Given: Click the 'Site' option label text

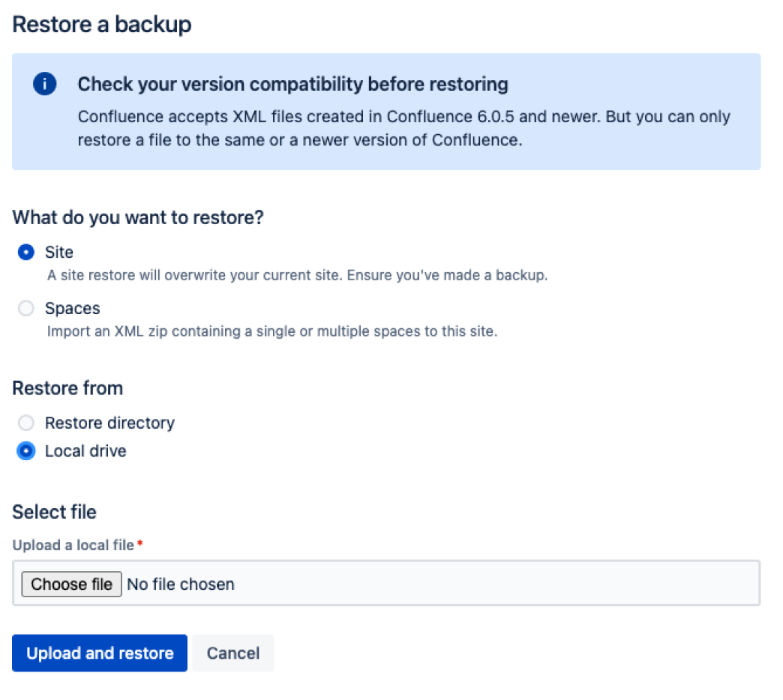Looking at the screenshot, I should pos(59,253).
